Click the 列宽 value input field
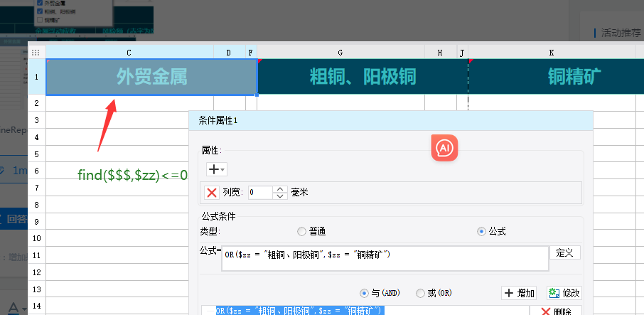The height and width of the screenshot is (315, 644). [259, 192]
